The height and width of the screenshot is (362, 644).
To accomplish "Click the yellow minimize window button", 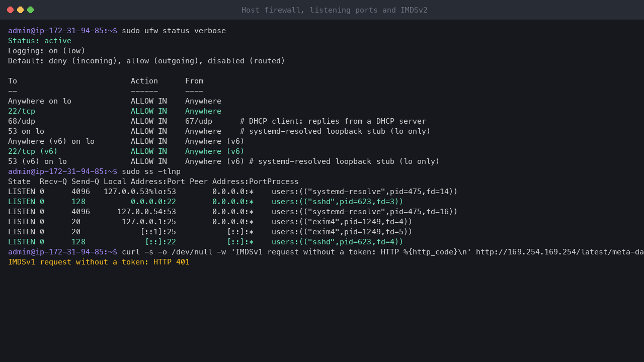I will [20, 10].
